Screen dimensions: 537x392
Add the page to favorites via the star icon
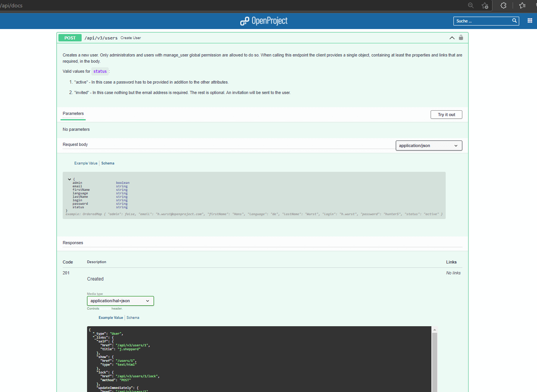tap(485, 5)
